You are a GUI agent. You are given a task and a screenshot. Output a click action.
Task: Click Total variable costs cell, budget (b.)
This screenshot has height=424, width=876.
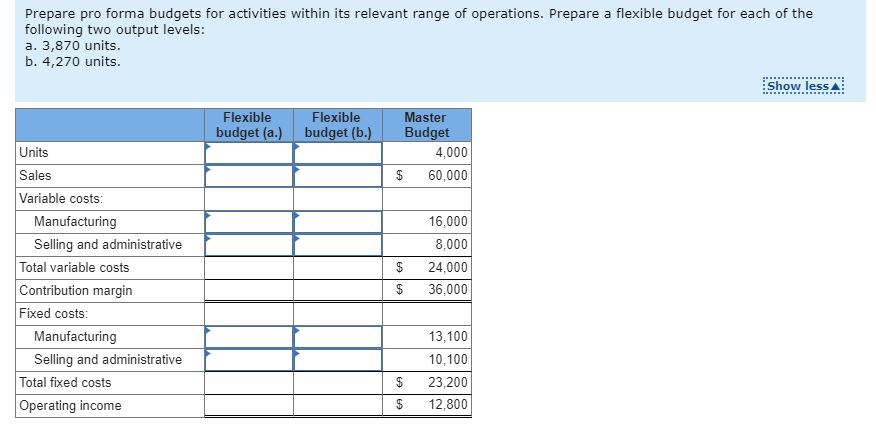(338, 268)
